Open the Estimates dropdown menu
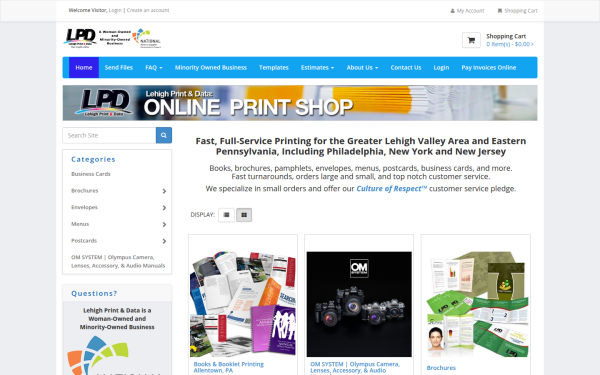Image resolution: width=600 pixels, height=375 pixels. [x=317, y=67]
